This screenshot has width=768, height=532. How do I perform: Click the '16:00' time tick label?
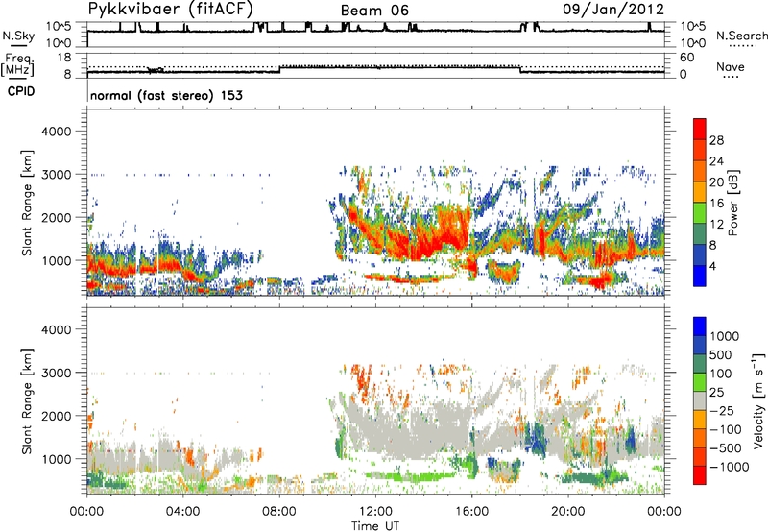pyautogui.click(x=471, y=512)
